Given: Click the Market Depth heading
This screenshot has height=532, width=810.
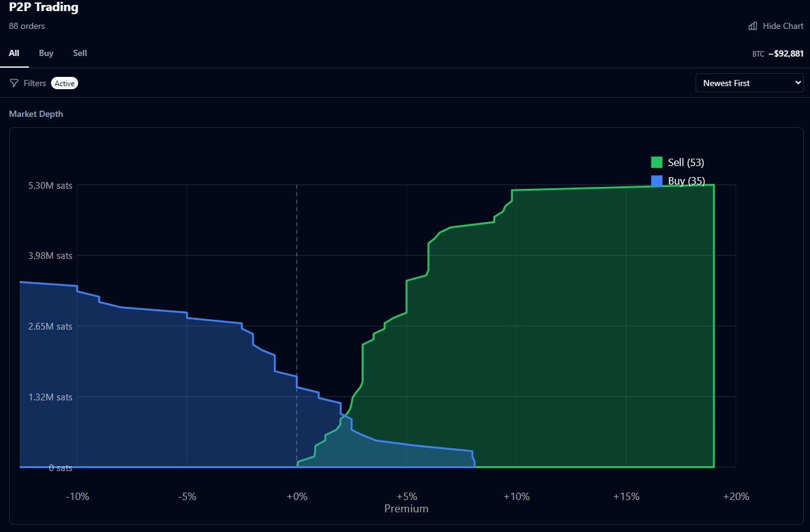Looking at the screenshot, I should [36, 114].
